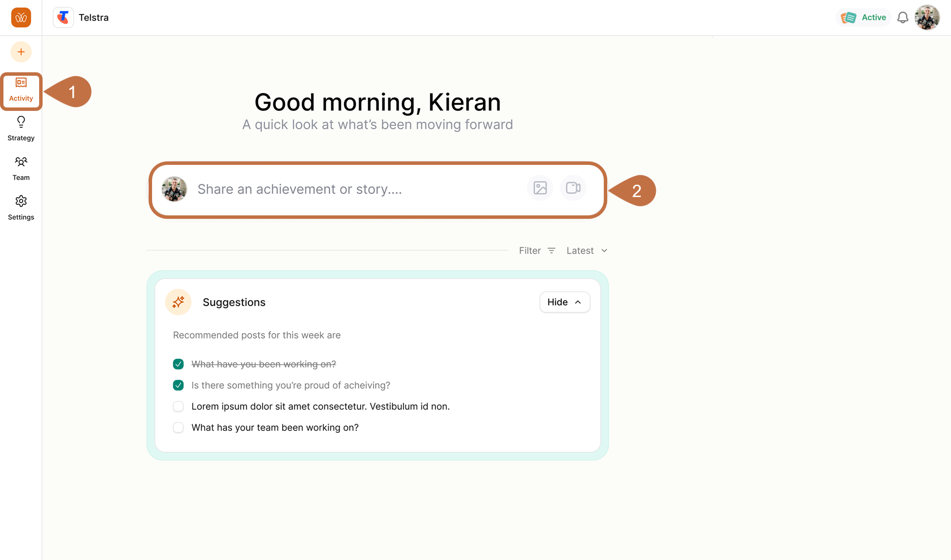Check the Lorem ipsum suggestion checkbox
Viewport: 951px width, 560px height.
point(178,407)
